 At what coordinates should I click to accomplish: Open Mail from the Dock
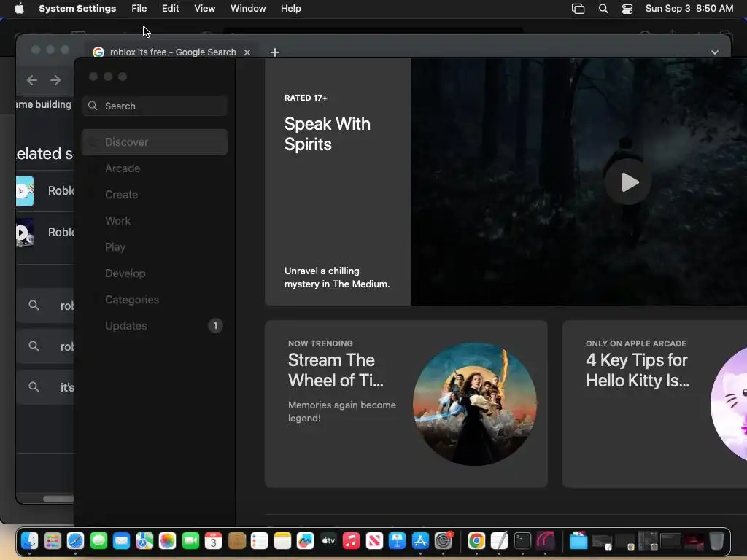coord(122,541)
